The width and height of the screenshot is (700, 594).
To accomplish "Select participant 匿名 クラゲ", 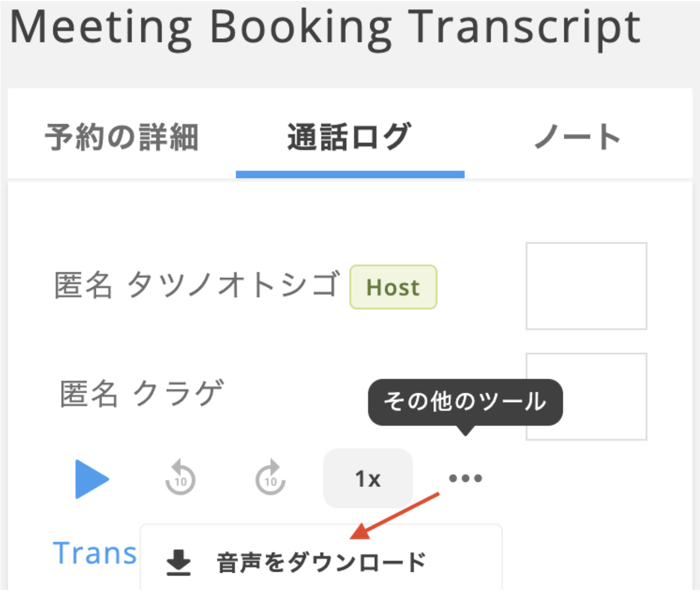I will pyautogui.click(x=142, y=394).
